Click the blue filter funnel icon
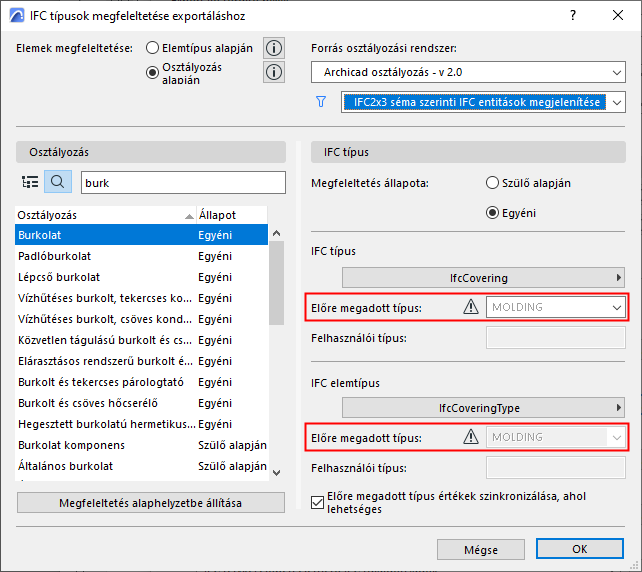The image size is (642, 572). point(321,102)
